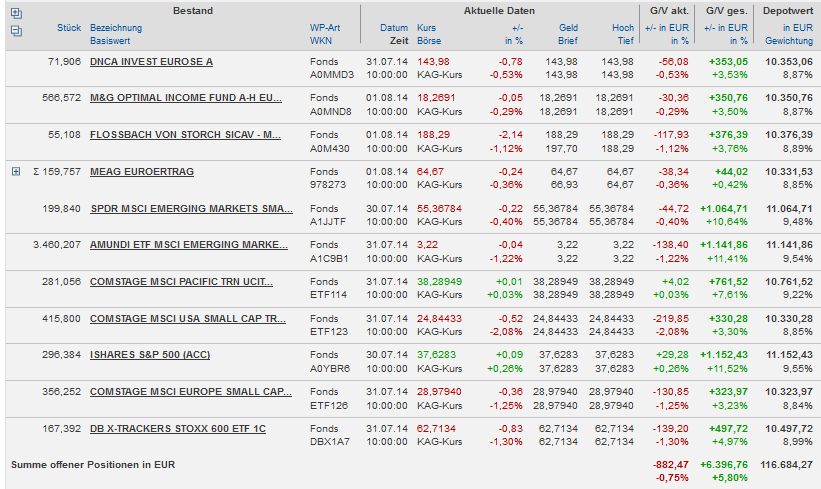
Task: Sort by the Datum column header
Action: coord(394,27)
